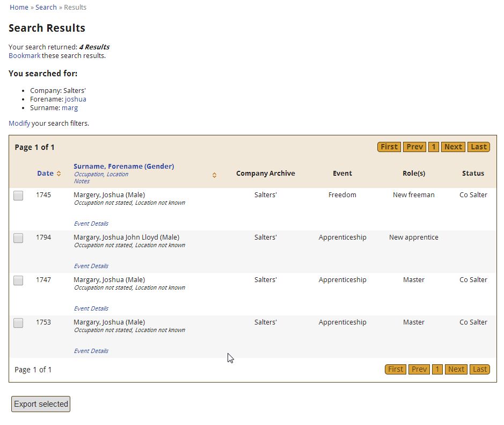504x425 pixels.
Task: Click the Surname column sort arrows icon
Action: coord(214,175)
